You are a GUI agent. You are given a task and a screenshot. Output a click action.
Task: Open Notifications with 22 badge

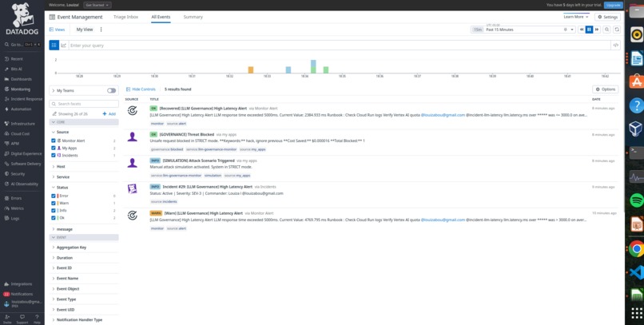(x=18, y=294)
